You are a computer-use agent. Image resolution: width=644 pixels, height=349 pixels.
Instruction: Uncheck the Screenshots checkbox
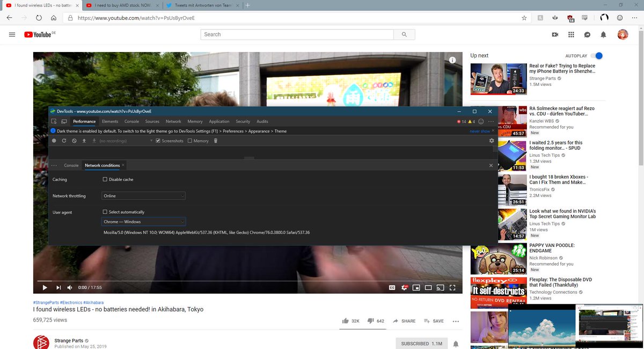(x=158, y=141)
